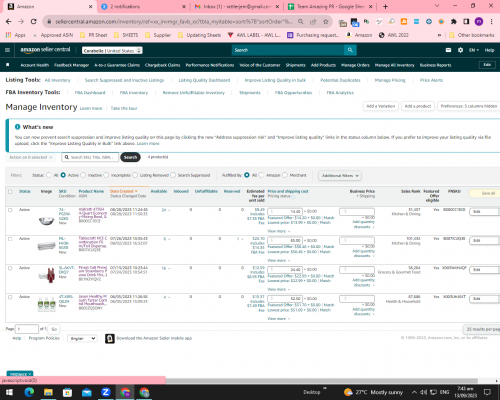
Task: Click the bookmark flag icon in navigation bar
Action: (8, 65)
